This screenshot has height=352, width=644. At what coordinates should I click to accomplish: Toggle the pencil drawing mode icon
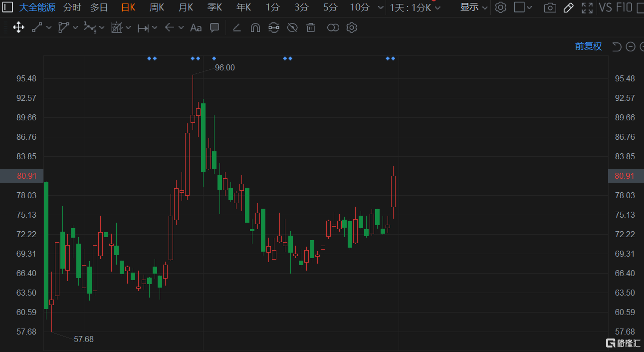click(568, 7)
